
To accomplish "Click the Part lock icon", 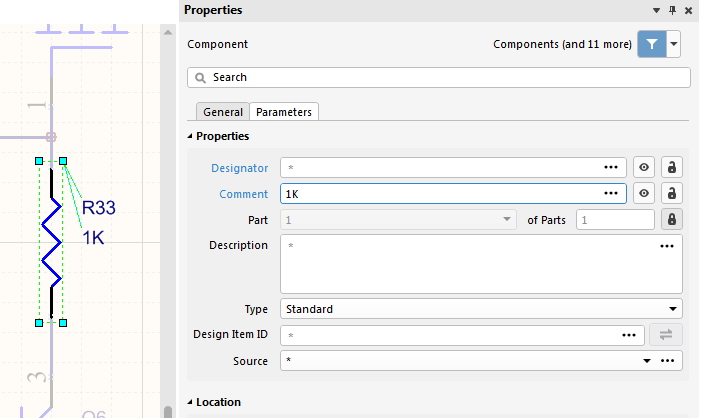I will pos(672,220).
